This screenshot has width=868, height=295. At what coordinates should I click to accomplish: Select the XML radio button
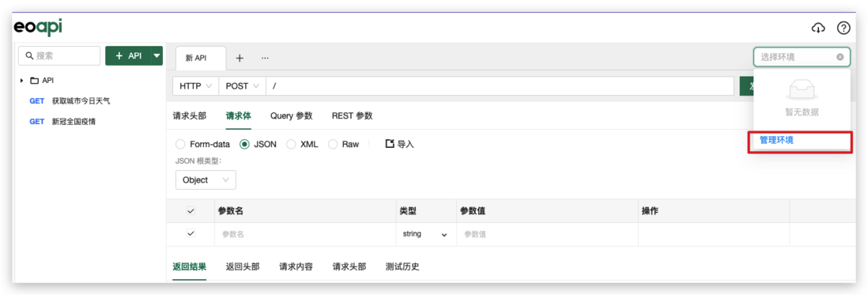coord(291,145)
